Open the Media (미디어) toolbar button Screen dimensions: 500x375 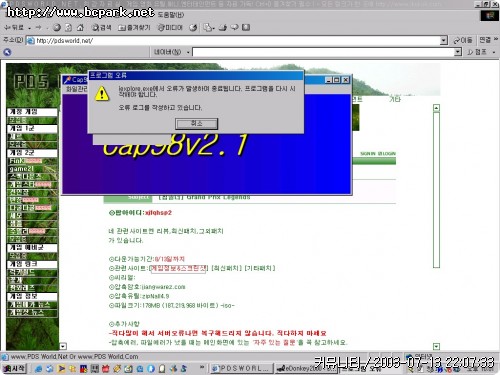coord(170,28)
